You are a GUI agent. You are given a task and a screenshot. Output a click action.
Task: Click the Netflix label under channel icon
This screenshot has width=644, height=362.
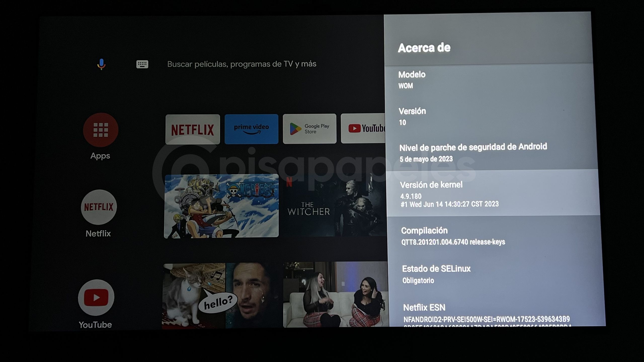point(98,234)
